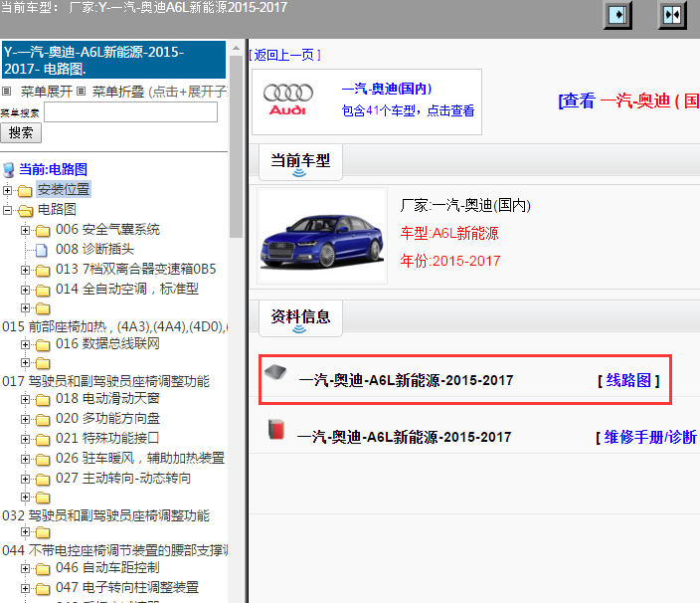Select 008 诊断插头 tree item
This screenshot has width=700, height=603.
tap(94, 249)
